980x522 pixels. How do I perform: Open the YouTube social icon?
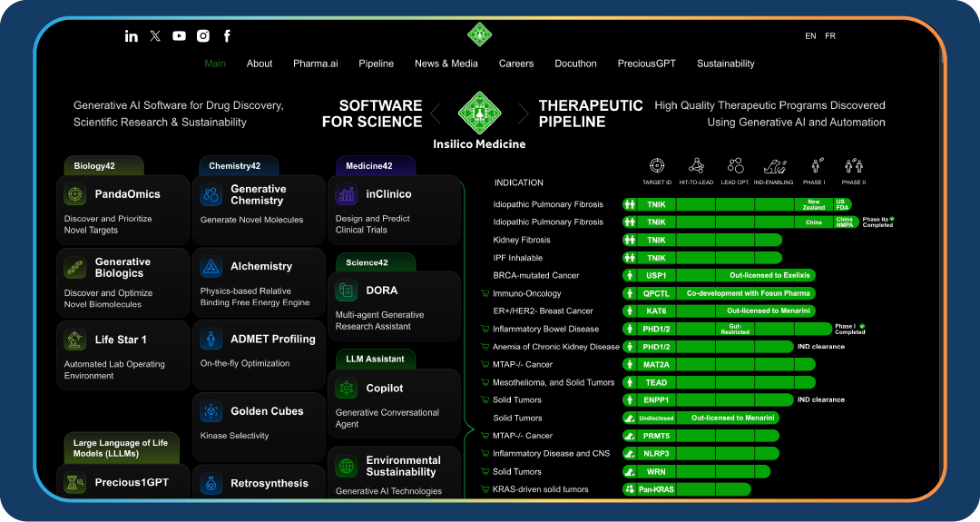click(179, 36)
